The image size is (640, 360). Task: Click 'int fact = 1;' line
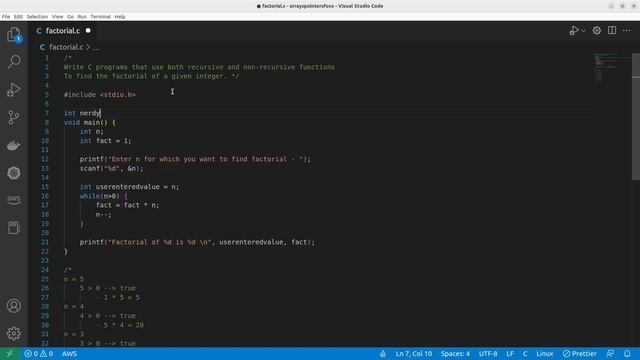click(105, 141)
